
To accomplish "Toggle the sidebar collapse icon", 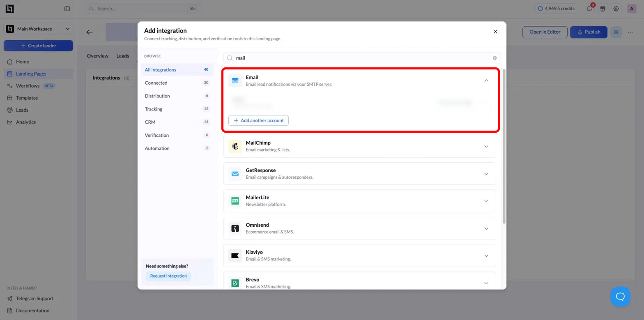I will [67, 9].
